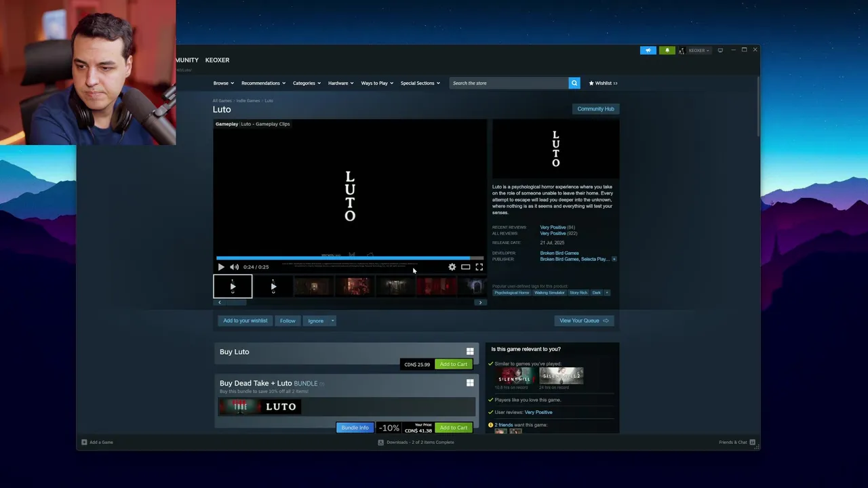Click the Windows icon beside the Dead Take bundle
Screen dimensions: 868x488
point(470,383)
